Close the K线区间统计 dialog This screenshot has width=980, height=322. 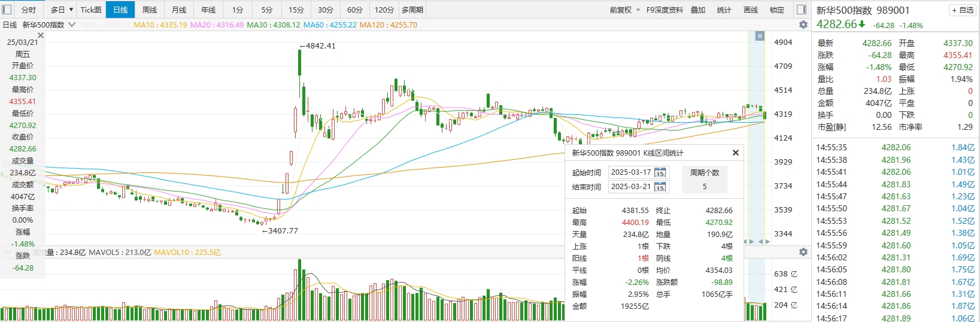(736, 153)
